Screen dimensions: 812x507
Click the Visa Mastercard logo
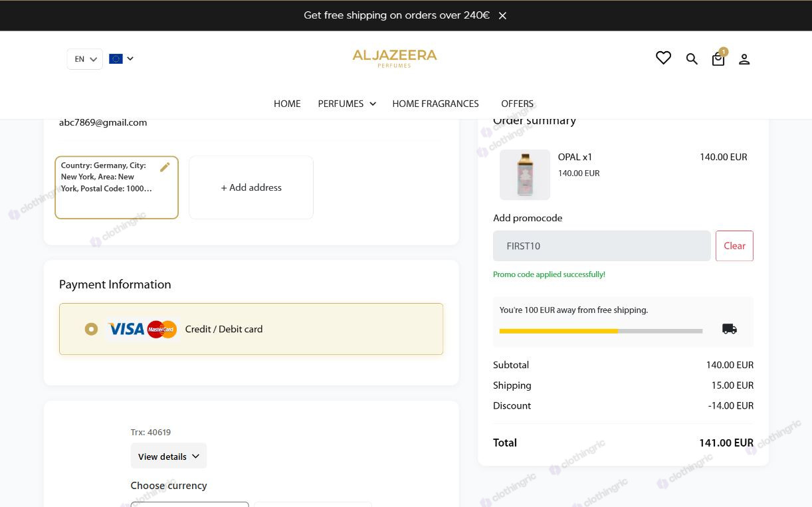pyautogui.click(x=142, y=329)
